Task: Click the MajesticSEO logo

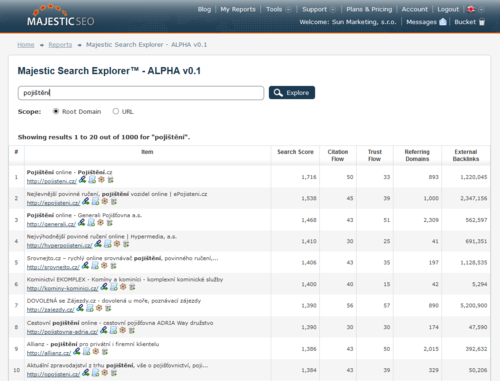Action: pyautogui.click(x=60, y=16)
